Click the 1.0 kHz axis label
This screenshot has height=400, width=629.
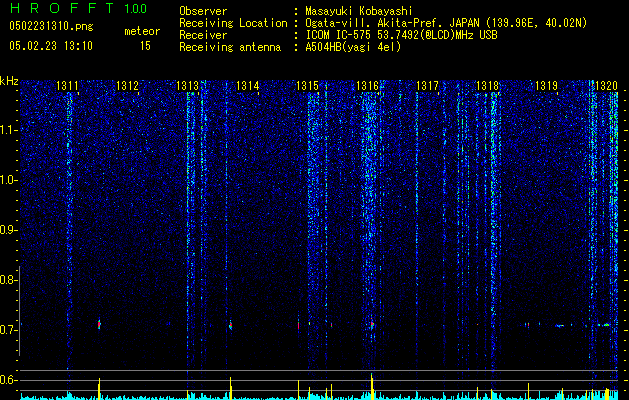[8, 180]
